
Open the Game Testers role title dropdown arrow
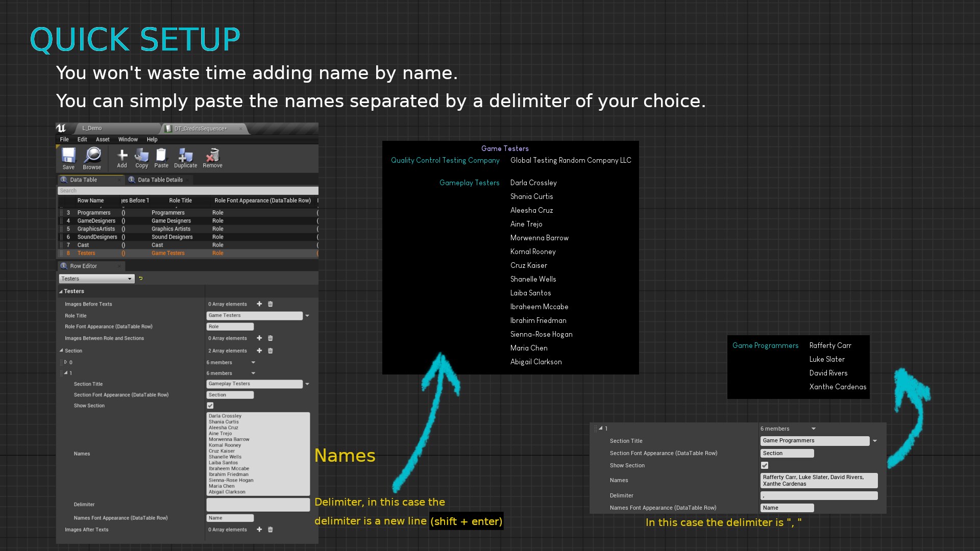tap(307, 316)
